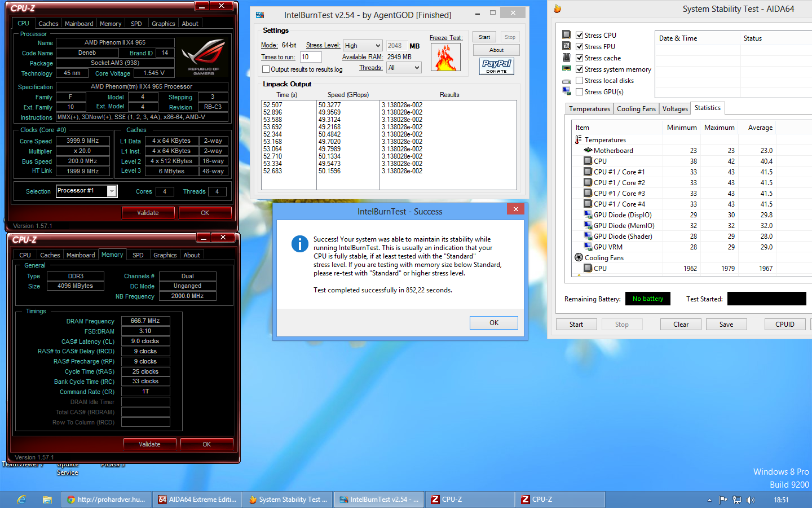Click the Date & Time column header
The height and width of the screenshot is (508, 812).
(698, 38)
